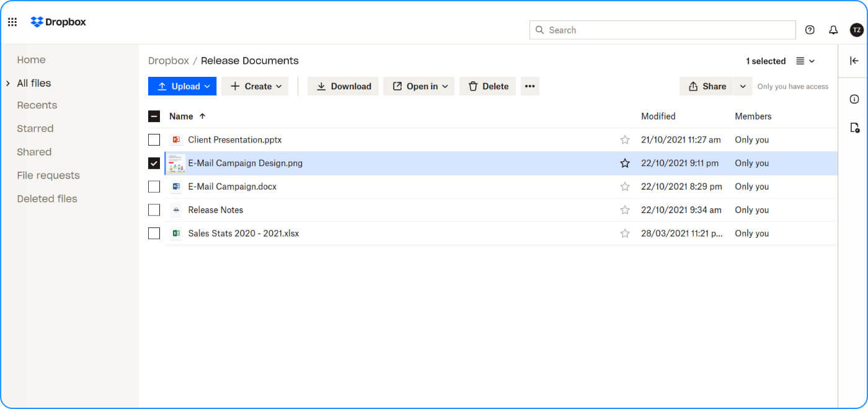Open the notifications bell icon

coord(833,30)
